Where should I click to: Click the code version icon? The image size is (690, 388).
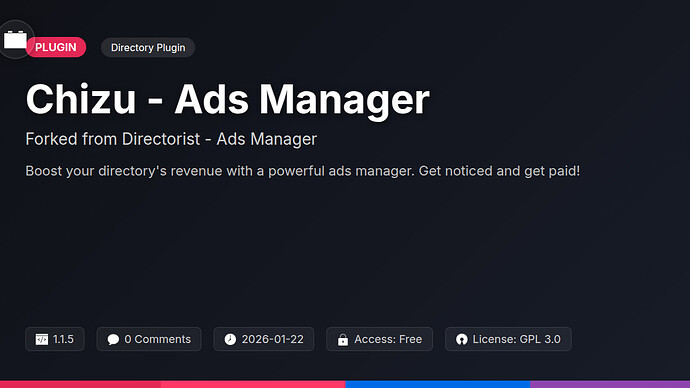[x=42, y=339]
